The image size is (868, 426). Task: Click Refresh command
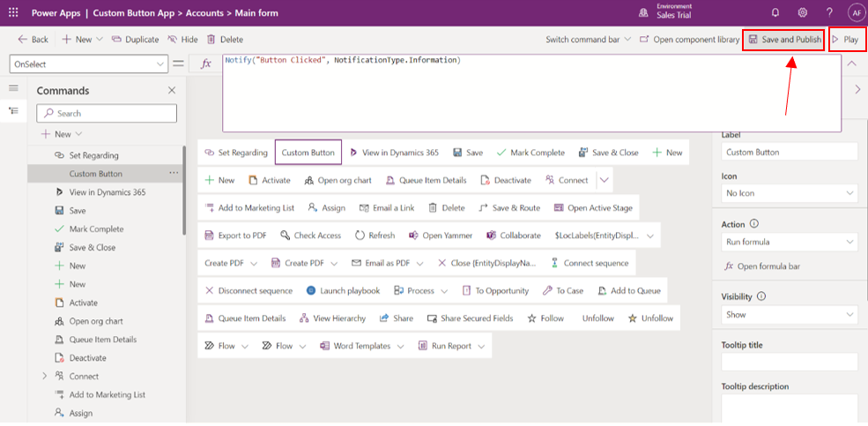[x=375, y=235]
